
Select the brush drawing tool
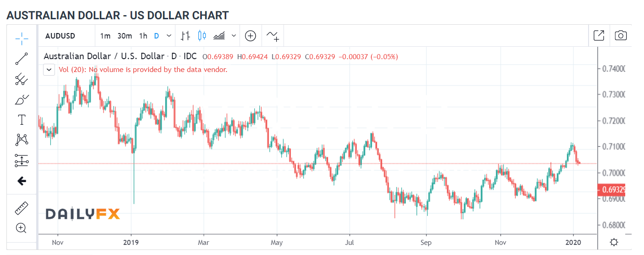click(22, 100)
